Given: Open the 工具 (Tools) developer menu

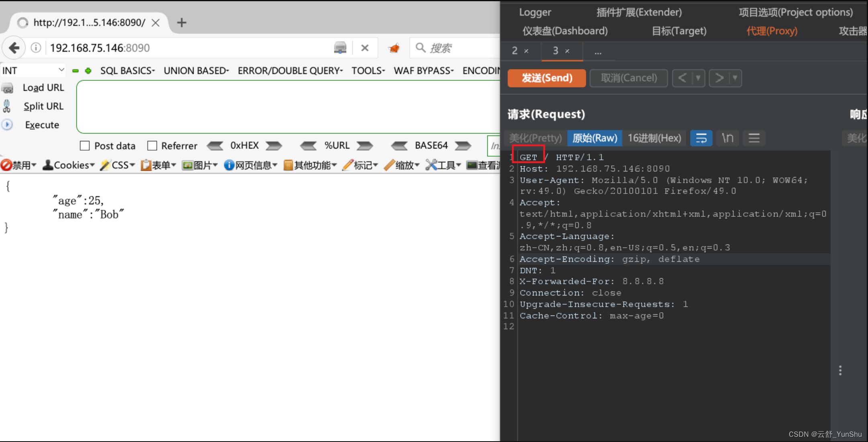Looking at the screenshot, I should pyautogui.click(x=443, y=165).
